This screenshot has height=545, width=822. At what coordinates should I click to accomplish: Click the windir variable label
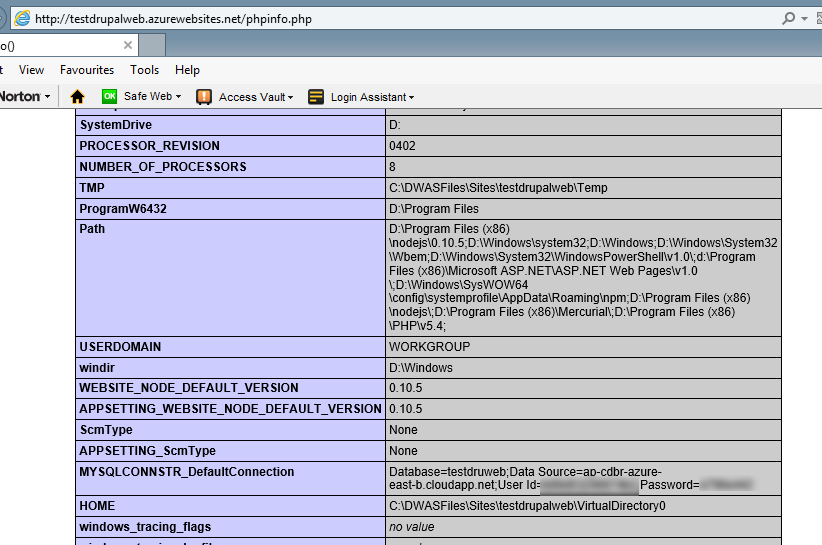coord(96,368)
